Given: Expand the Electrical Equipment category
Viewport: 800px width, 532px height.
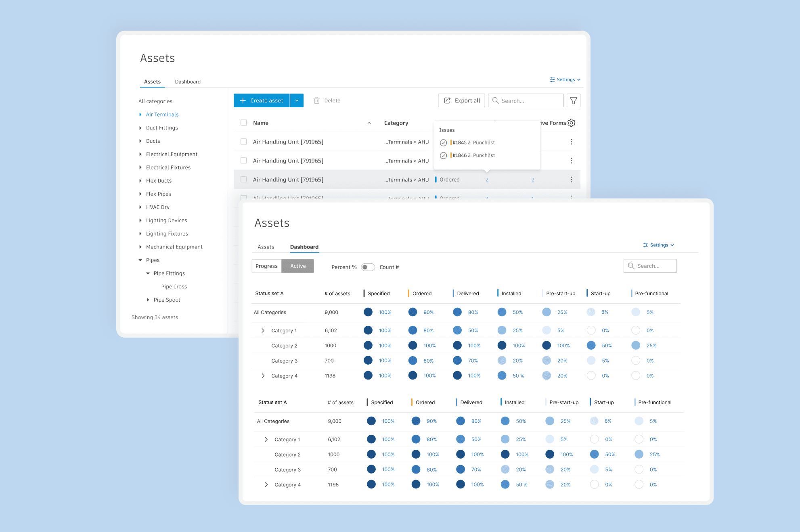Looking at the screenshot, I should pos(140,154).
